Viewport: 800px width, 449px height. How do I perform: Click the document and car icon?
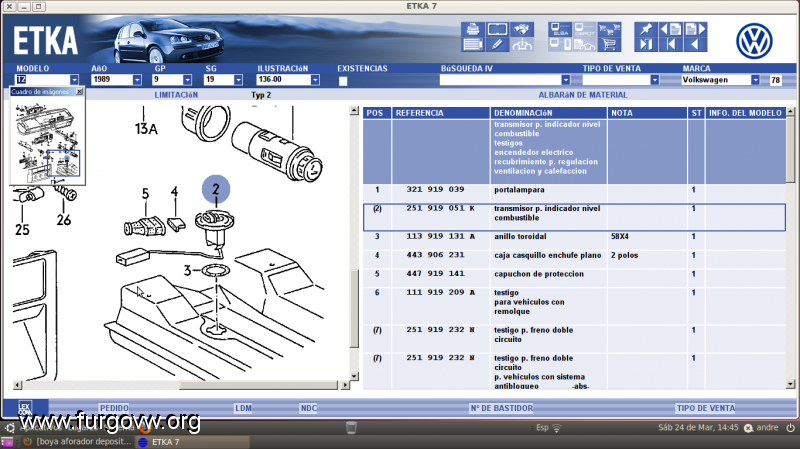pyautogui.click(x=585, y=44)
